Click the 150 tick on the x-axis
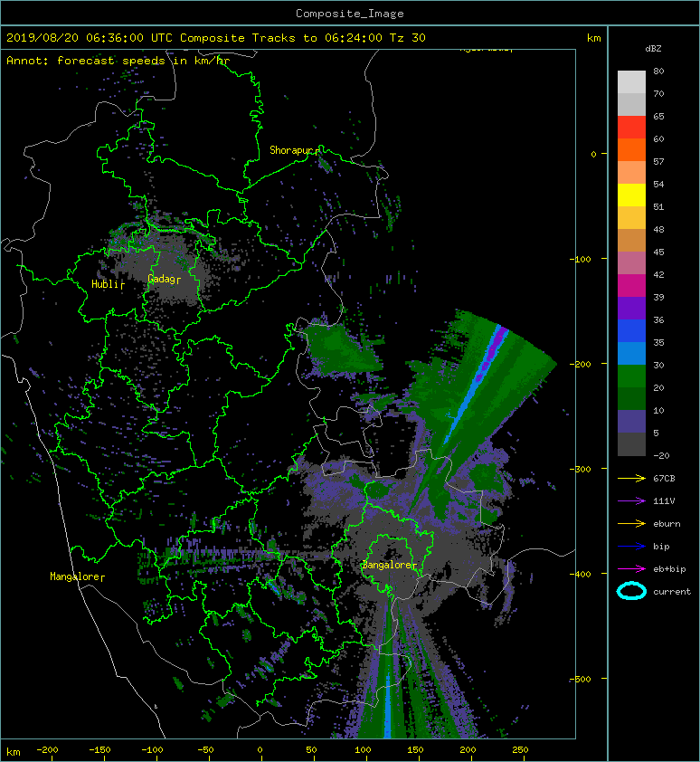Screen dimensions: 700x762 [x=415, y=750]
